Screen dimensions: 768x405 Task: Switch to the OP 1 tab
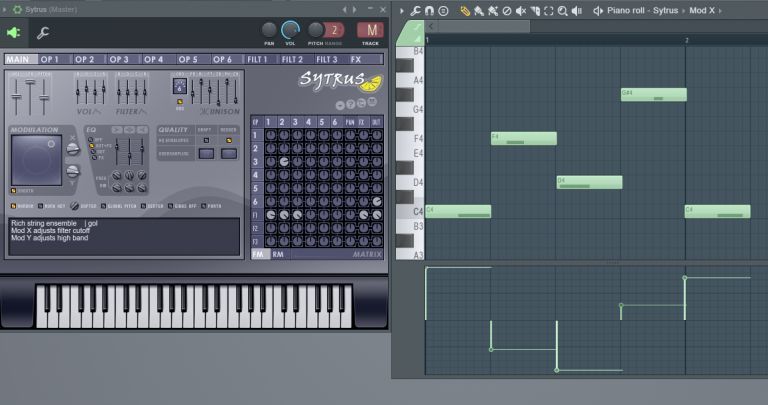[x=54, y=59]
